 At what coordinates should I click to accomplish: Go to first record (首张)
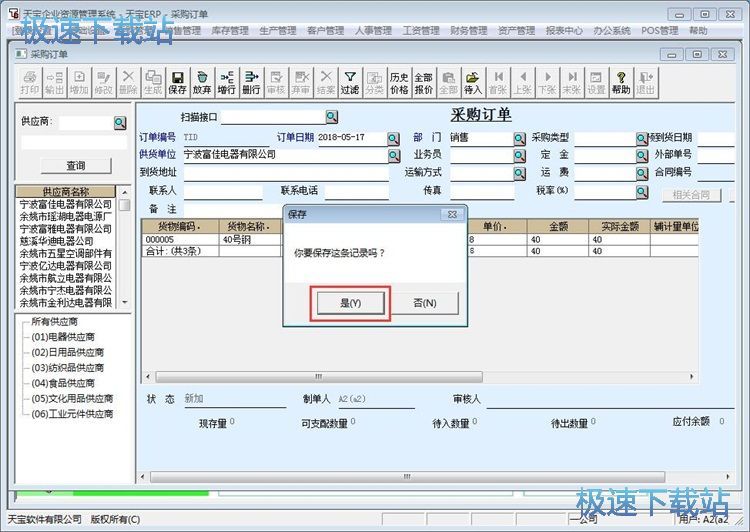pyautogui.click(x=498, y=83)
